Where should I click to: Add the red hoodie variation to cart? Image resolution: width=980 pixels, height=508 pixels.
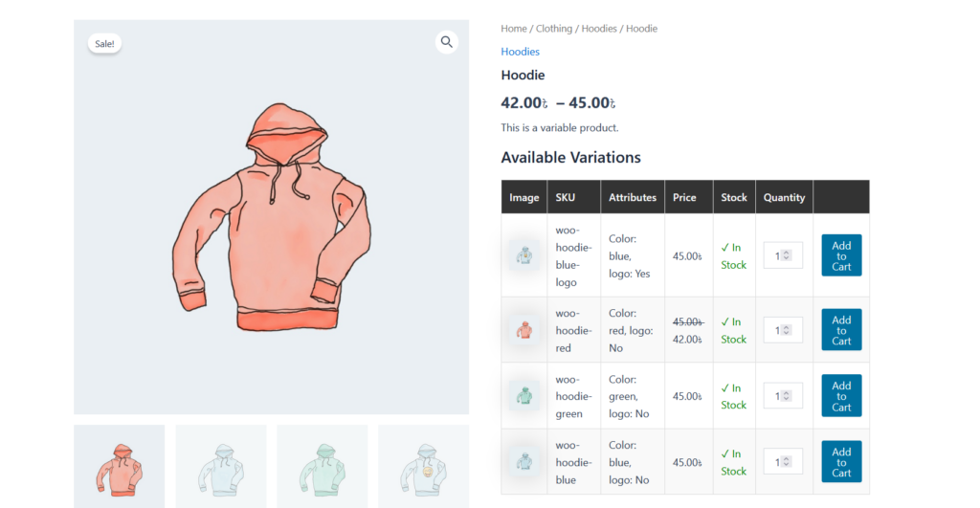coord(841,330)
